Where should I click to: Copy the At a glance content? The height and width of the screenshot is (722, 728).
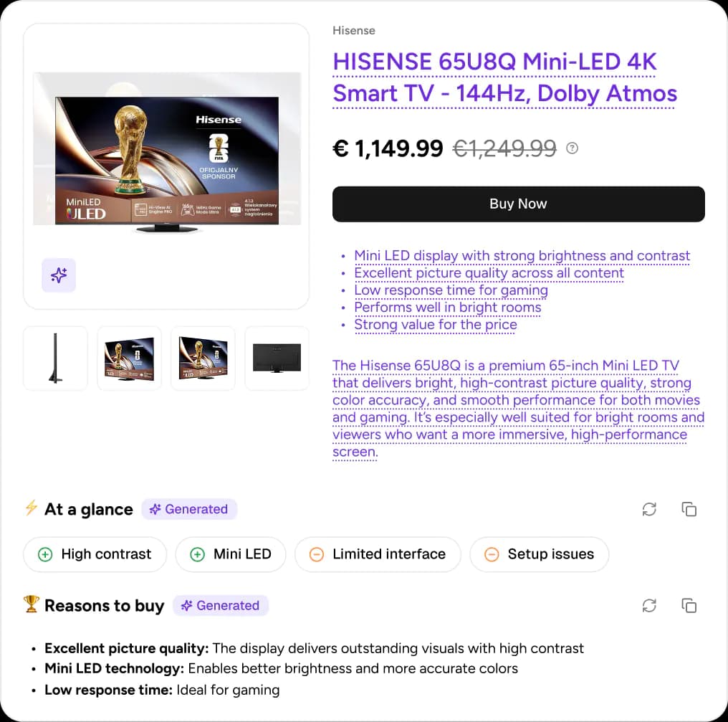[689, 509]
